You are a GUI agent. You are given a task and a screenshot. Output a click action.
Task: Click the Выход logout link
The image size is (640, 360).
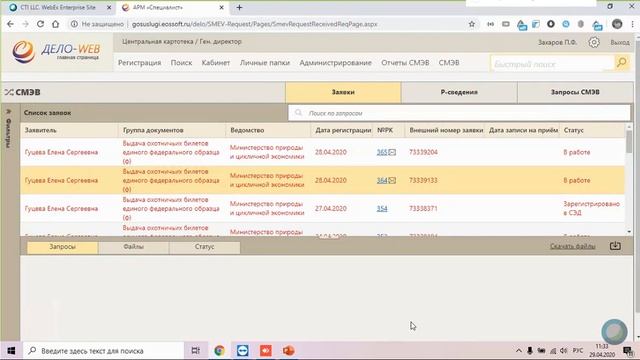(x=620, y=42)
